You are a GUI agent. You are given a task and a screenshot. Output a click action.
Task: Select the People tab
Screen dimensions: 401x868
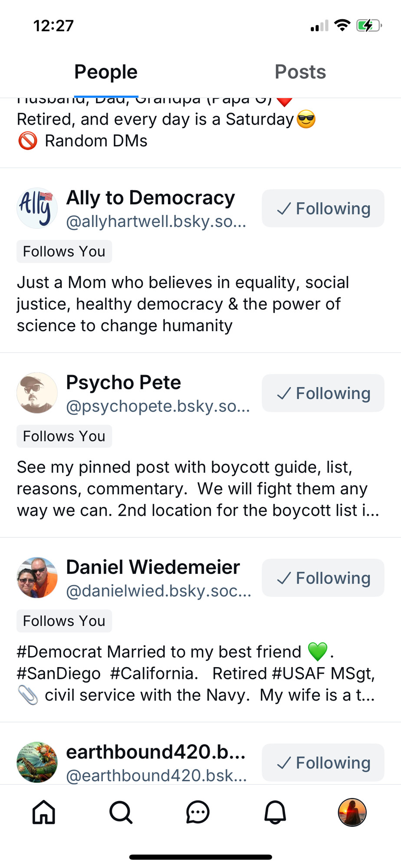(106, 72)
